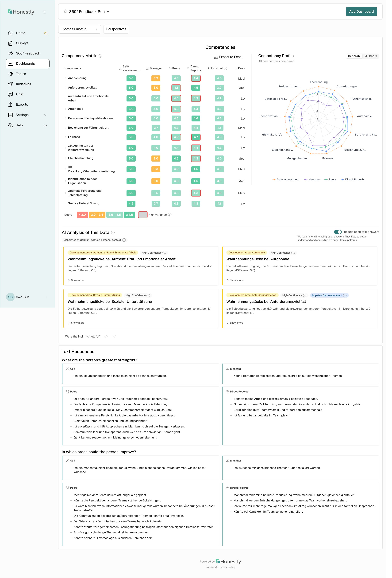392x578 pixels.
Task: Click the Surveys clipboard icon
Action: point(10,43)
